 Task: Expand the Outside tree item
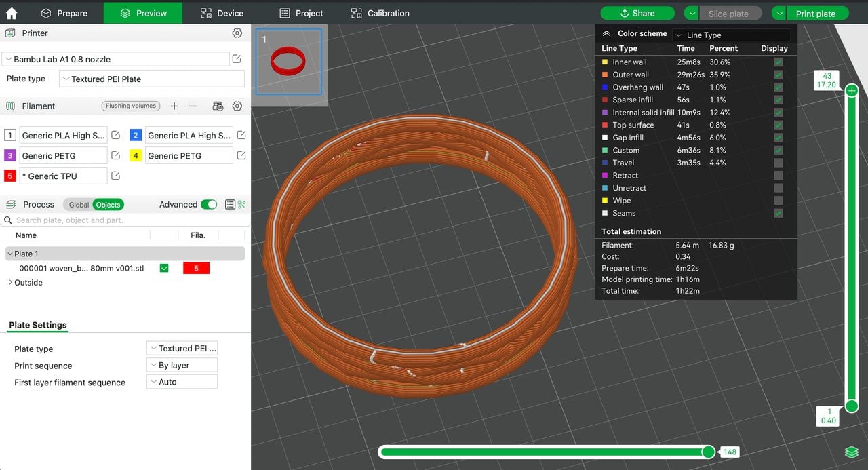coord(10,282)
